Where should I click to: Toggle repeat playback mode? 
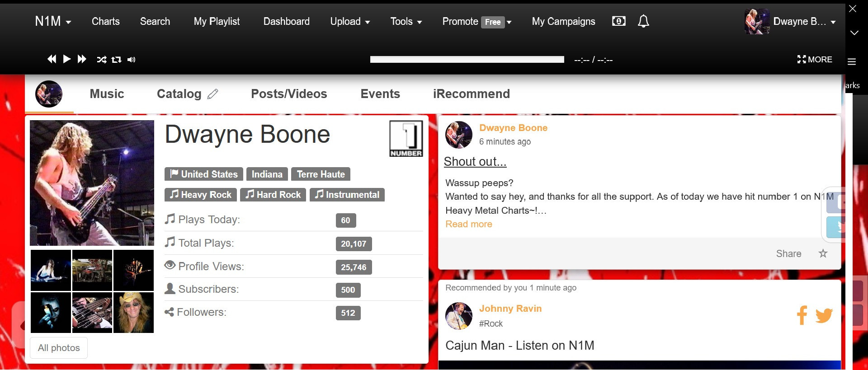click(116, 60)
